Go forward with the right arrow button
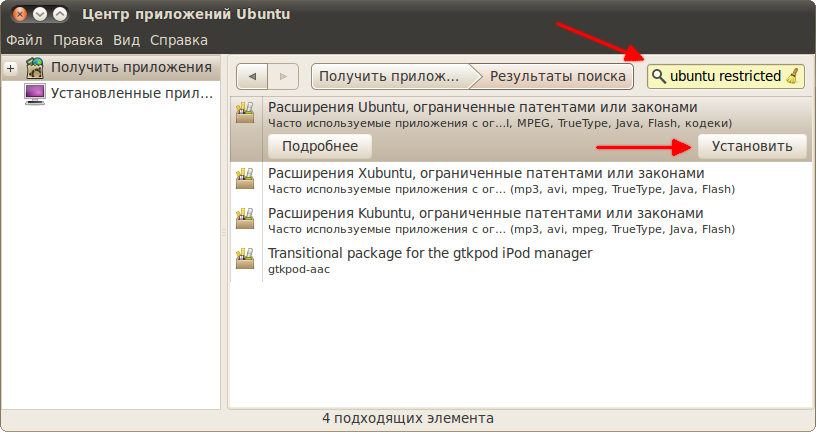 283,77
